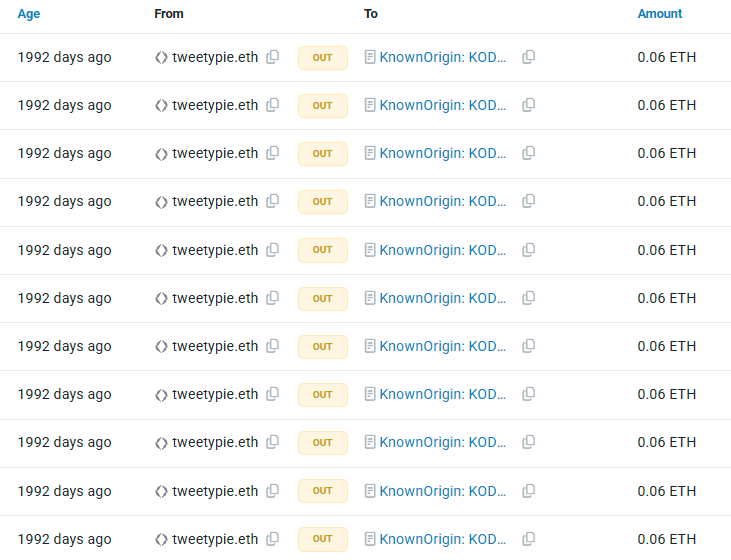Select the 0.06 ETH amount in last row
This screenshot has height=560, width=731.
pos(667,539)
